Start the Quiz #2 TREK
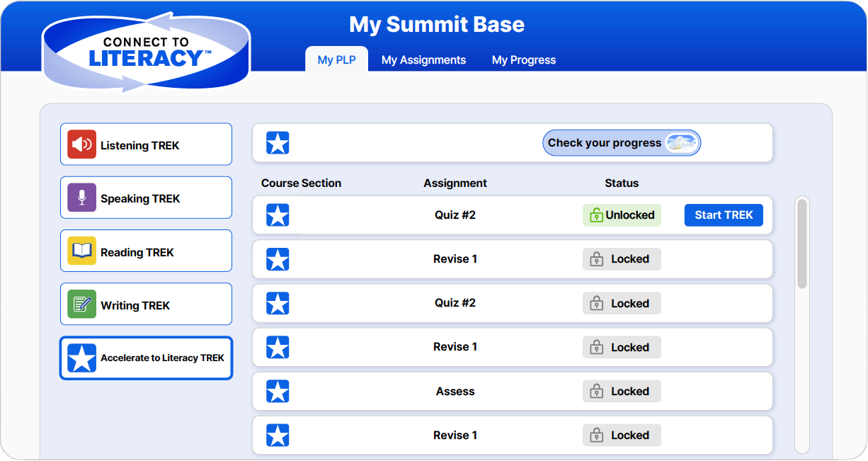Screen dimensions: 868x461 (724, 215)
